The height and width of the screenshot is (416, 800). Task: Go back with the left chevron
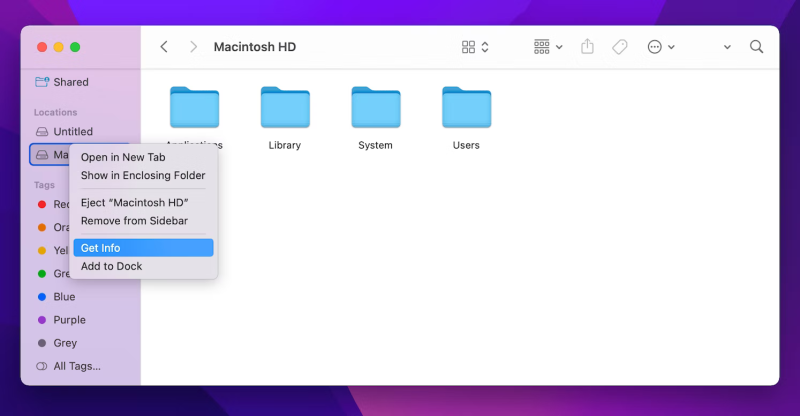click(x=164, y=47)
